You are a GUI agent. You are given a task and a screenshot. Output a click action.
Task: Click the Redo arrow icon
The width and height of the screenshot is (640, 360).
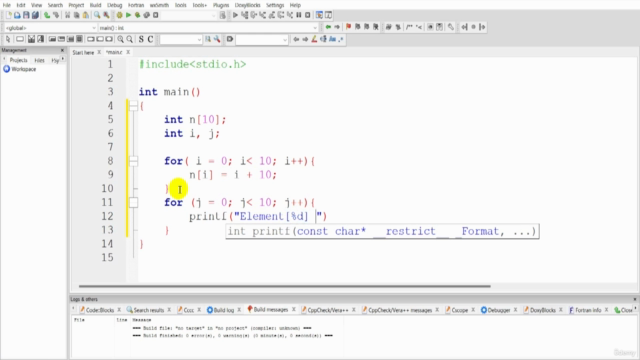point(56,15)
